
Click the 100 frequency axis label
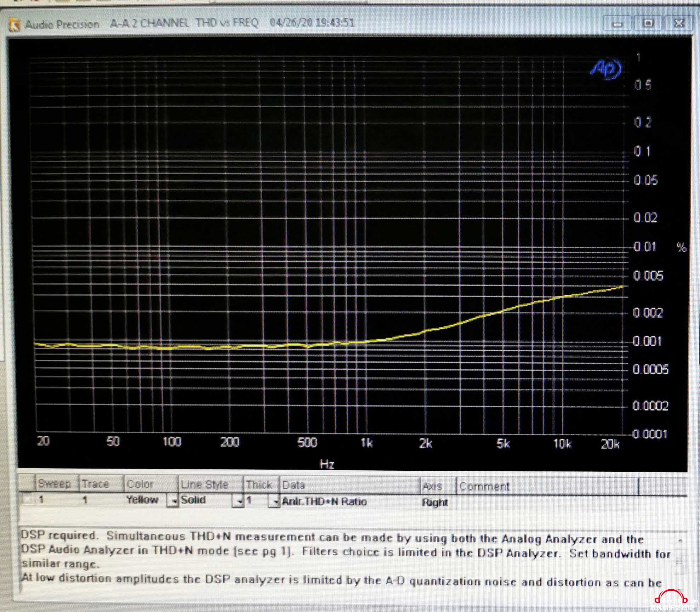tap(172, 442)
